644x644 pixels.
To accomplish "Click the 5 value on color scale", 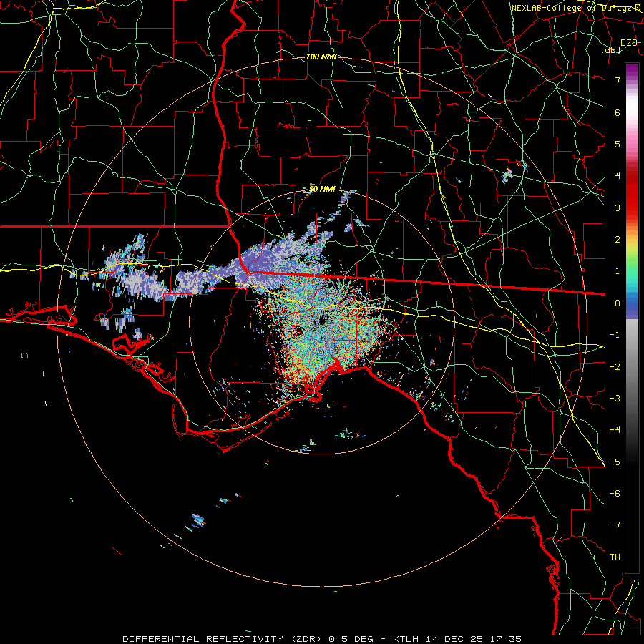I will (x=618, y=144).
